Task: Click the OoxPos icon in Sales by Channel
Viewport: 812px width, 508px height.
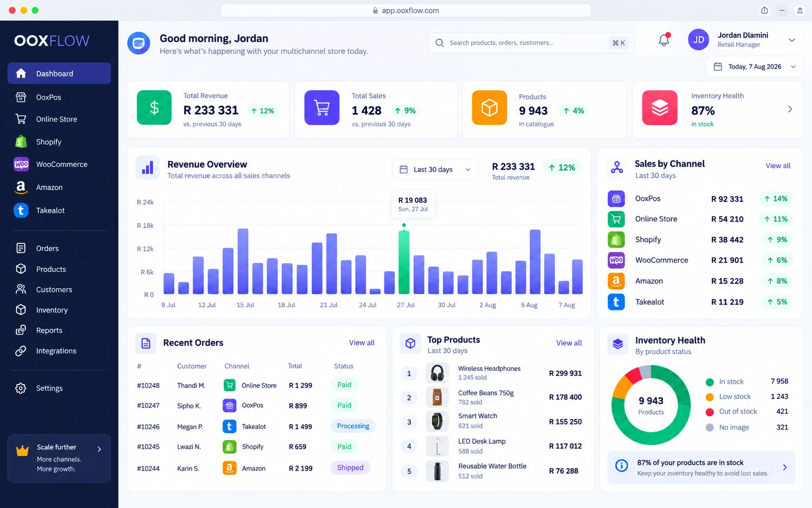Action: [x=616, y=199]
